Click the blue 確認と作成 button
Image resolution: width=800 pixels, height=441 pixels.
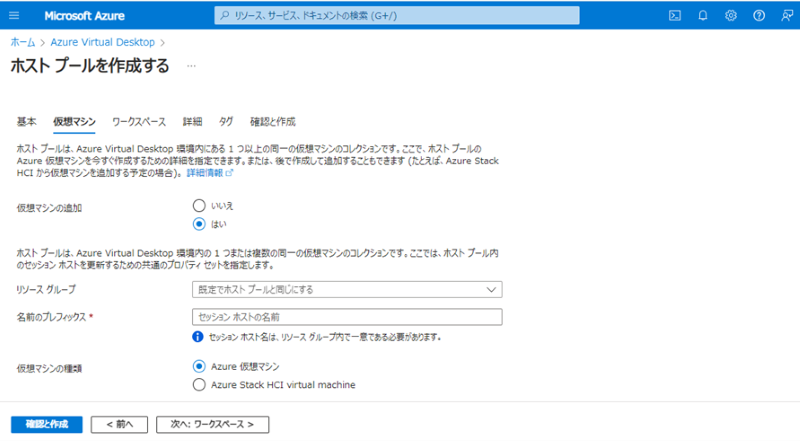point(46,424)
